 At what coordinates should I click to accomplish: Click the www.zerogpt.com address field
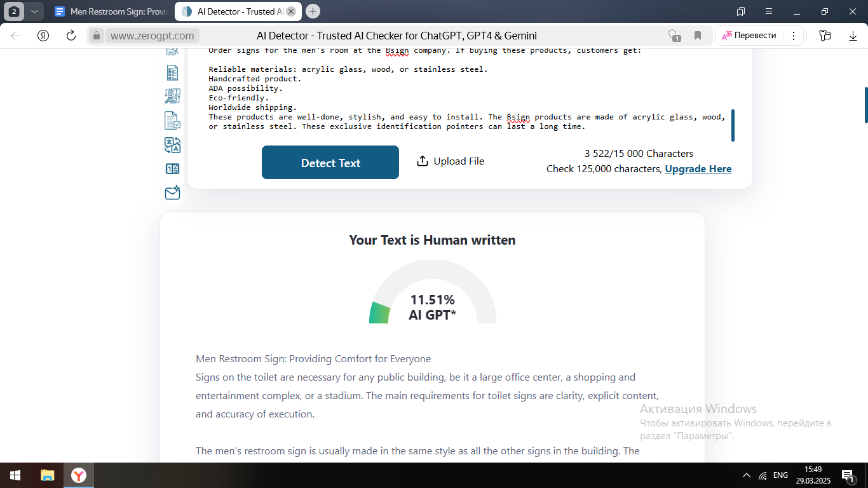point(153,36)
